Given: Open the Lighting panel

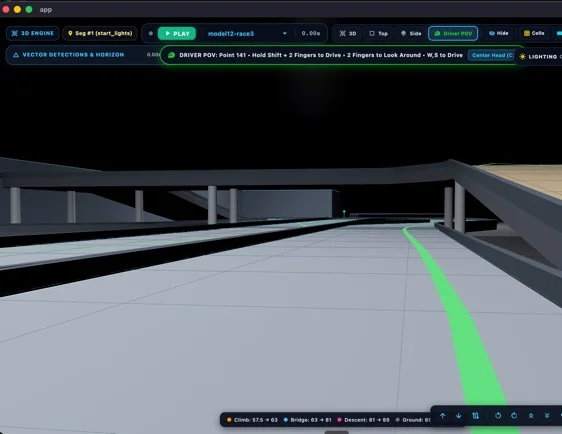Looking at the screenshot, I should pos(539,57).
